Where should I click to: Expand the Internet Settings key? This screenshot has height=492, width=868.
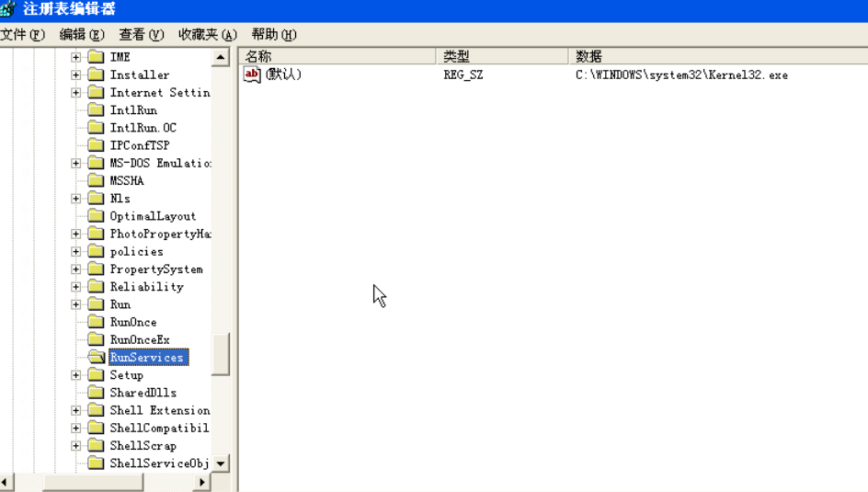(x=75, y=93)
